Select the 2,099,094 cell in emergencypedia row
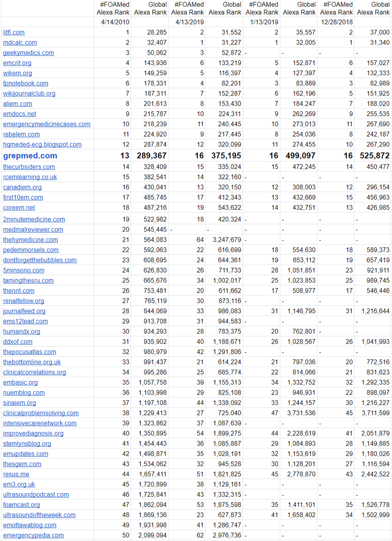The width and height of the screenshot is (392, 541). point(150,536)
